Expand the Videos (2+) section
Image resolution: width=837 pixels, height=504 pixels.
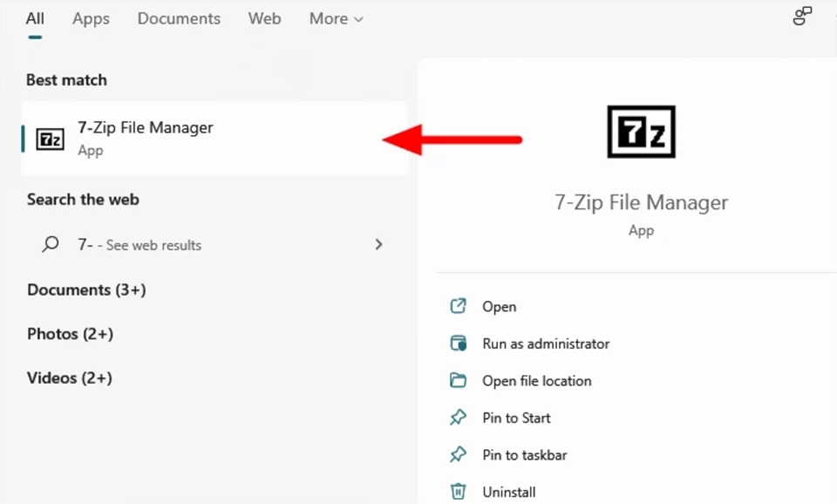70,378
